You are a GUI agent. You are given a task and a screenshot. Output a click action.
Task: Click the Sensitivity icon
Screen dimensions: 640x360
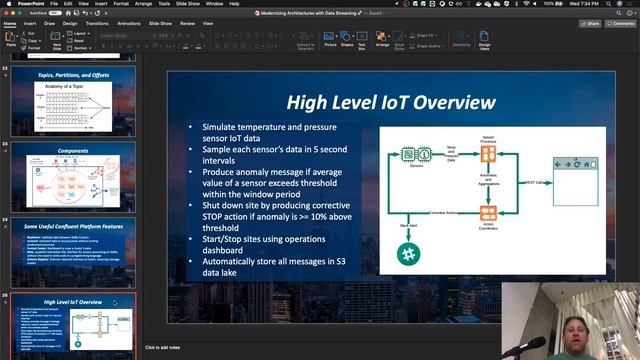pos(461,36)
